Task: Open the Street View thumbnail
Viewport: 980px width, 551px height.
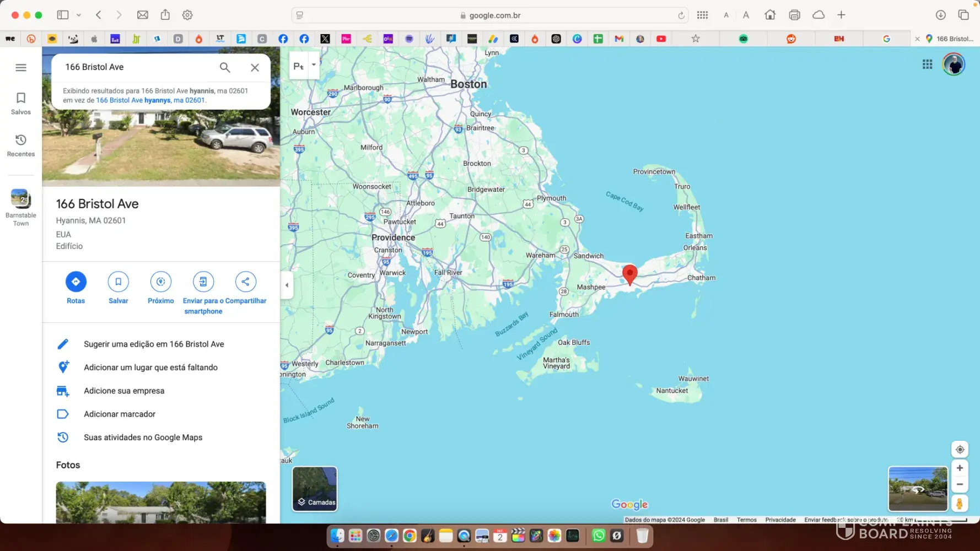Action: (x=918, y=489)
